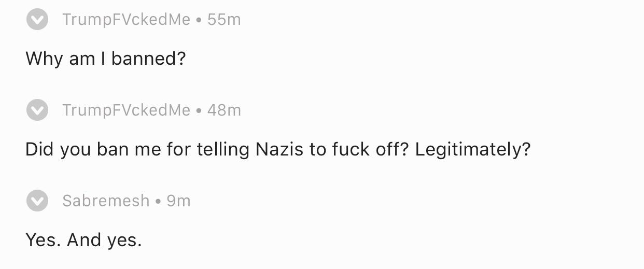Click the 48m timestamp
This screenshot has height=269, width=644.
(x=224, y=110)
